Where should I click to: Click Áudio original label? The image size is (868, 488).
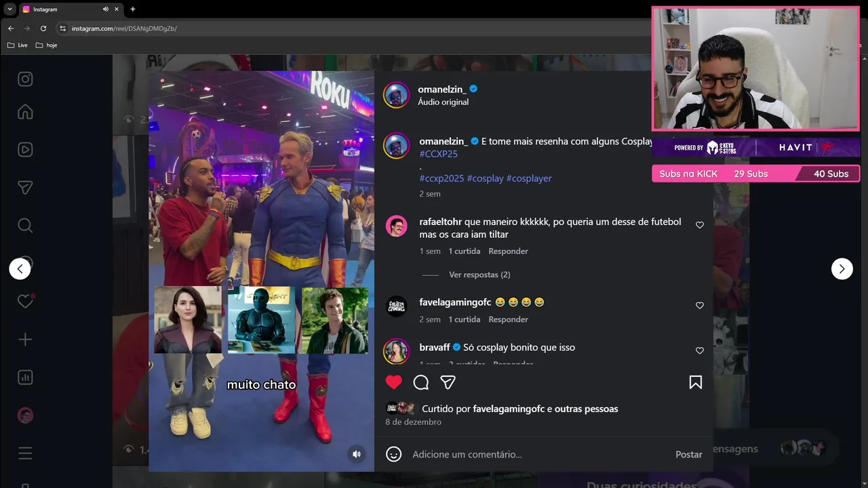pyautogui.click(x=443, y=102)
